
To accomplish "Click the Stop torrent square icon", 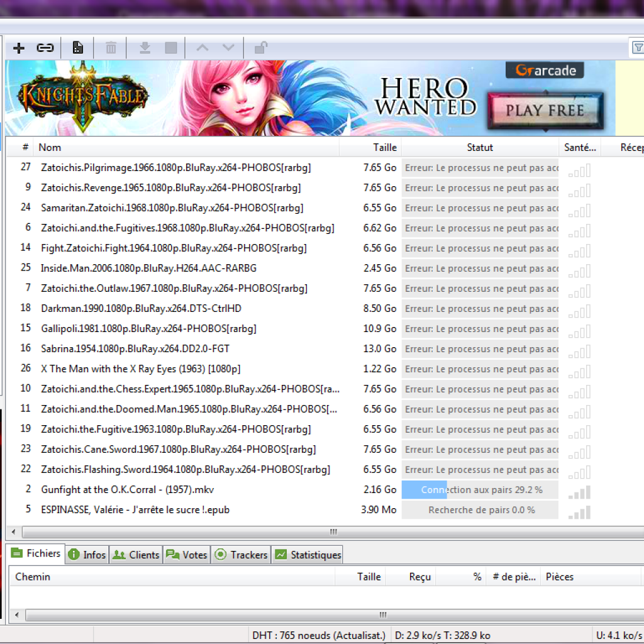I will coord(170,48).
